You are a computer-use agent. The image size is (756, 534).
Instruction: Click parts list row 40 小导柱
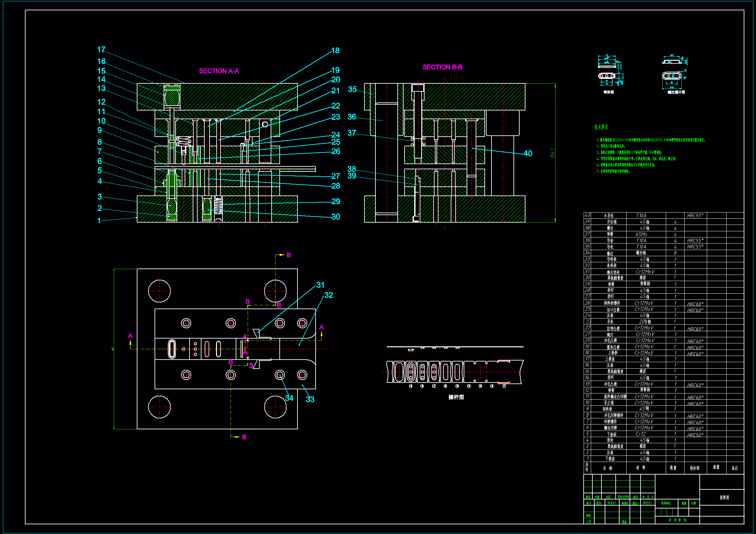(x=609, y=216)
